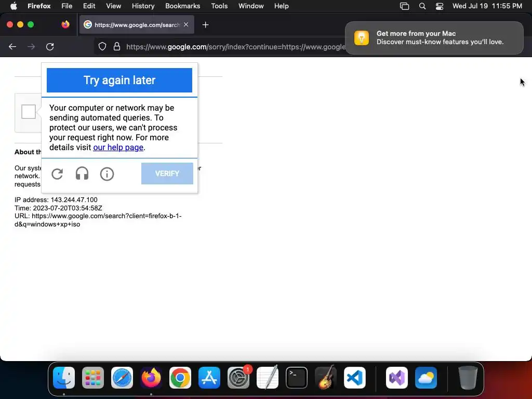Launch Google Chrome from the Dock
Screen dimensions: 532x399
[180, 377]
